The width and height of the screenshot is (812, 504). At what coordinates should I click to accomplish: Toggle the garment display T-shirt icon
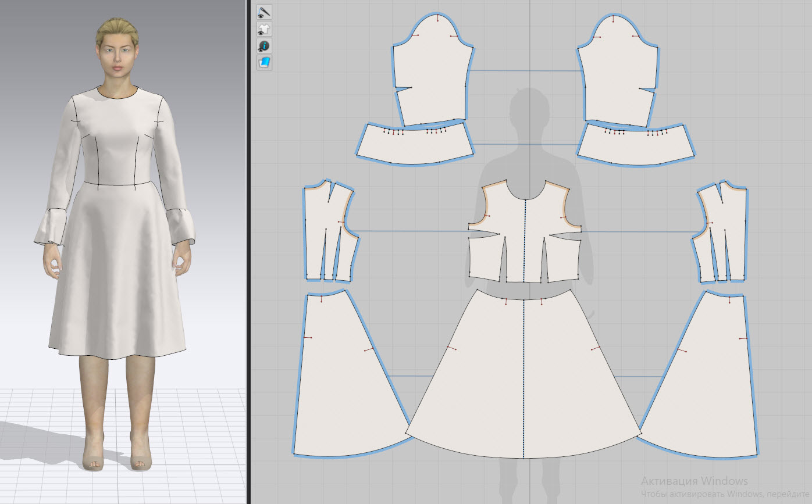(265, 29)
